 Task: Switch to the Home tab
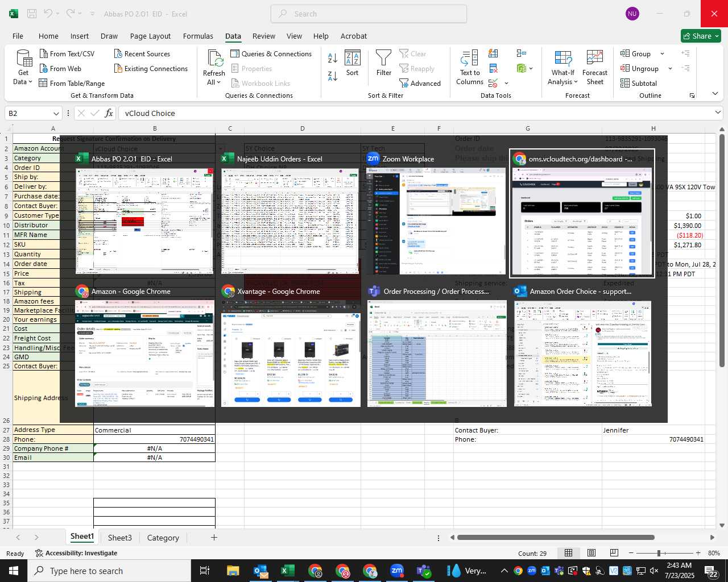pyautogui.click(x=48, y=36)
